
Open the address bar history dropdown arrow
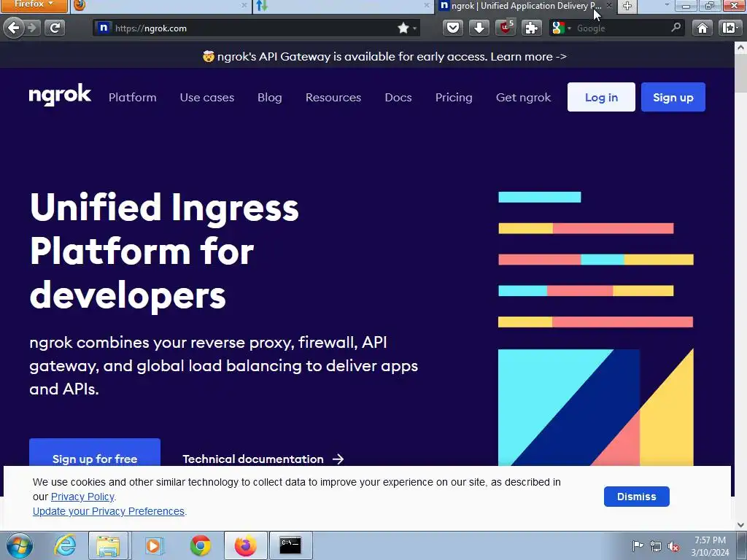pyautogui.click(x=415, y=28)
